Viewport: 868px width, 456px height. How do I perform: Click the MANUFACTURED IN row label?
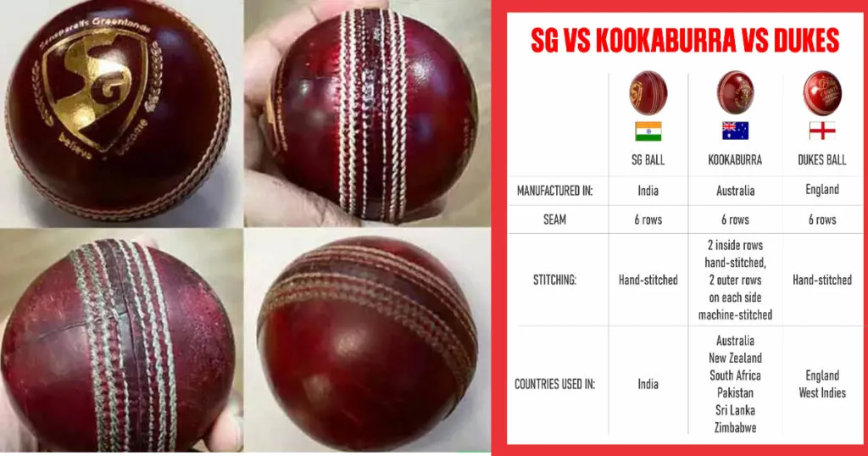pyautogui.click(x=554, y=191)
